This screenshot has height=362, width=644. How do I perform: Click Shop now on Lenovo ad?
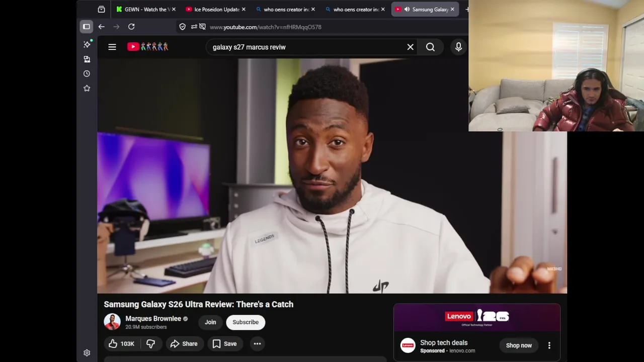pyautogui.click(x=519, y=345)
